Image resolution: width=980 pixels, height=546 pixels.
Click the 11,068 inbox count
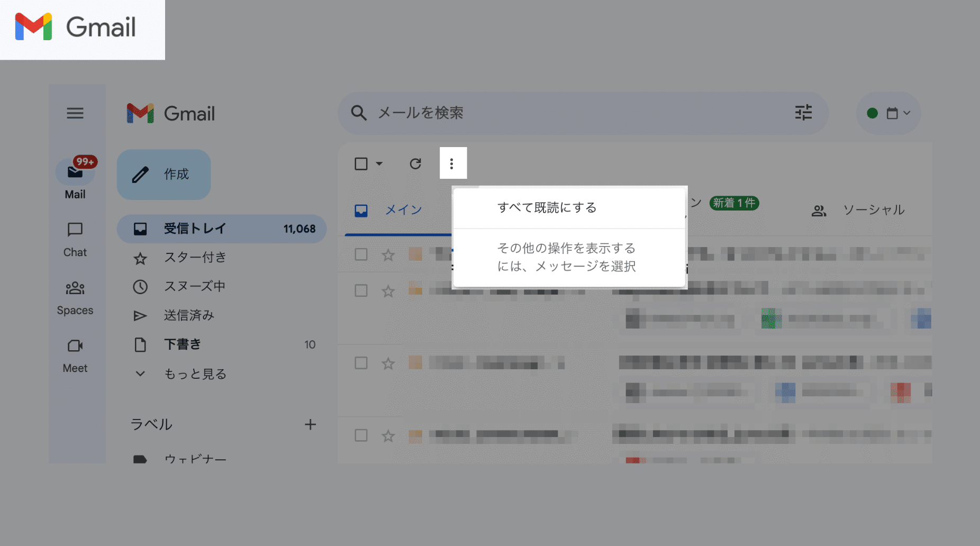coord(300,229)
